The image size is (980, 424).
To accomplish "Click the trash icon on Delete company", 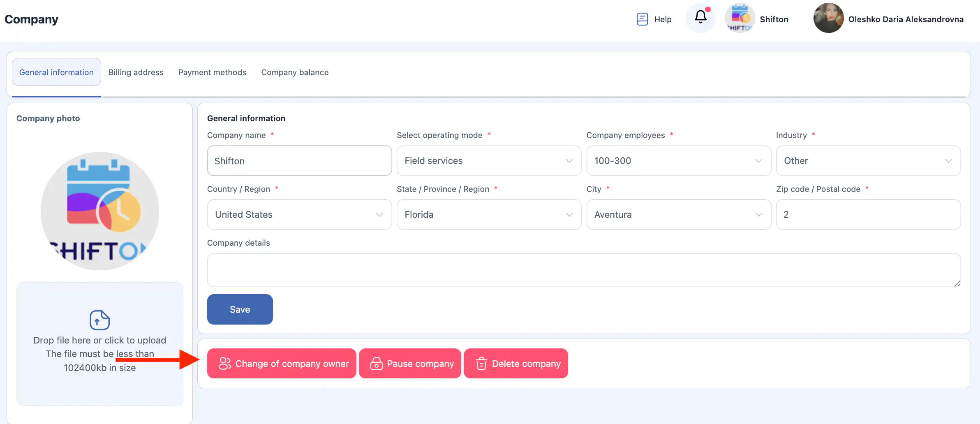I will [481, 364].
